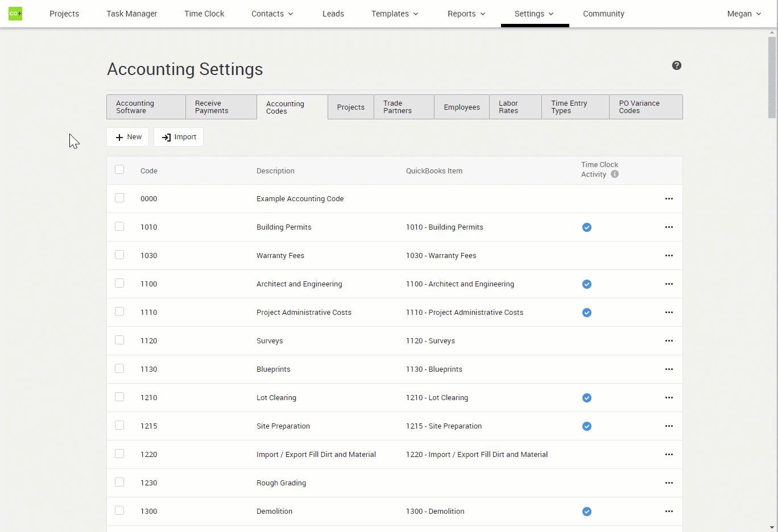Check the select-all checkbox in header
Image resolution: width=778 pixels, height=532 pixels.
click(x=119, y=169)
